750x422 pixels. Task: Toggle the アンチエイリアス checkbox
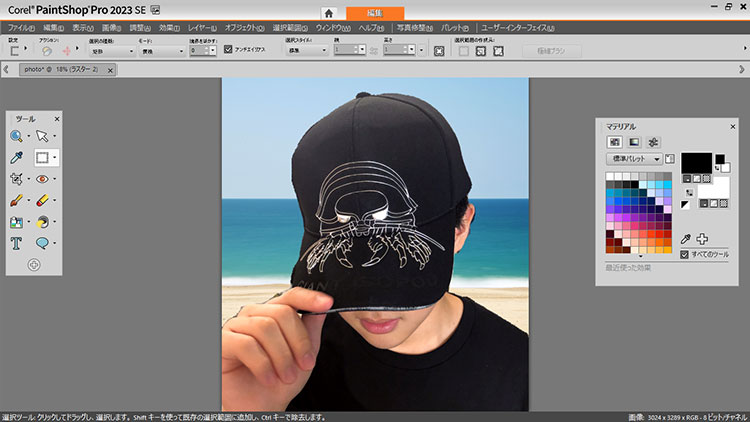(x=228, y=49)
